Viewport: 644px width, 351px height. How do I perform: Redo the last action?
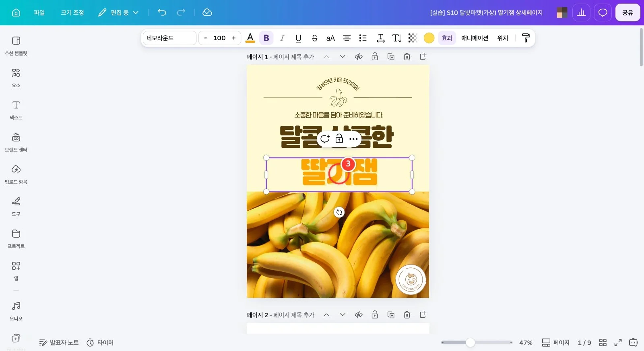pyautogui.click(x=181, y=12)
